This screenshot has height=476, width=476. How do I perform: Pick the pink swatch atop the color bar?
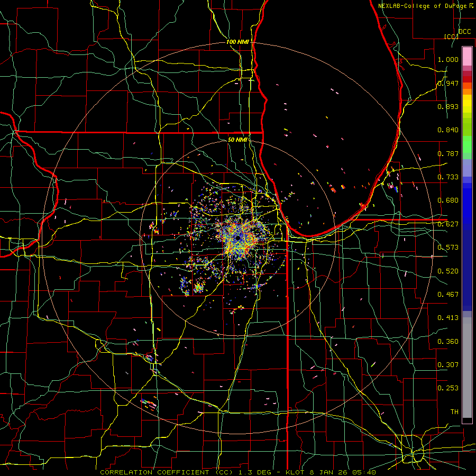click(x=467, y=56)
